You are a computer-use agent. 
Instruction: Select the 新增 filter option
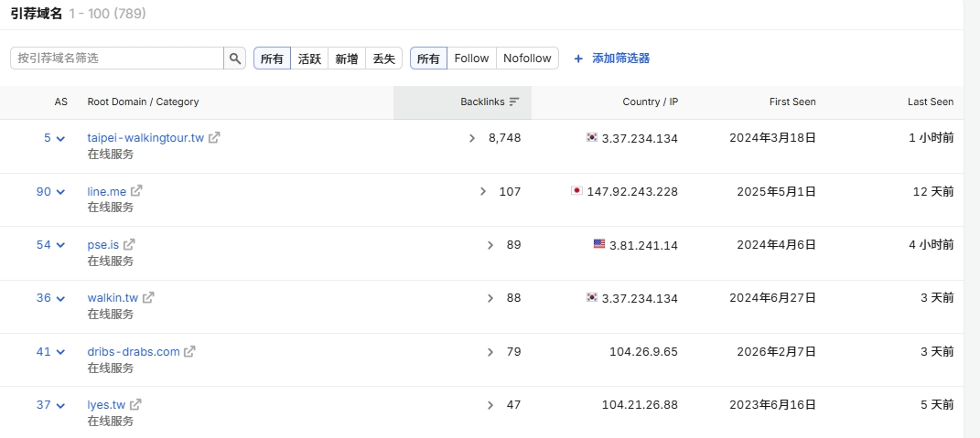coord(346,59)
